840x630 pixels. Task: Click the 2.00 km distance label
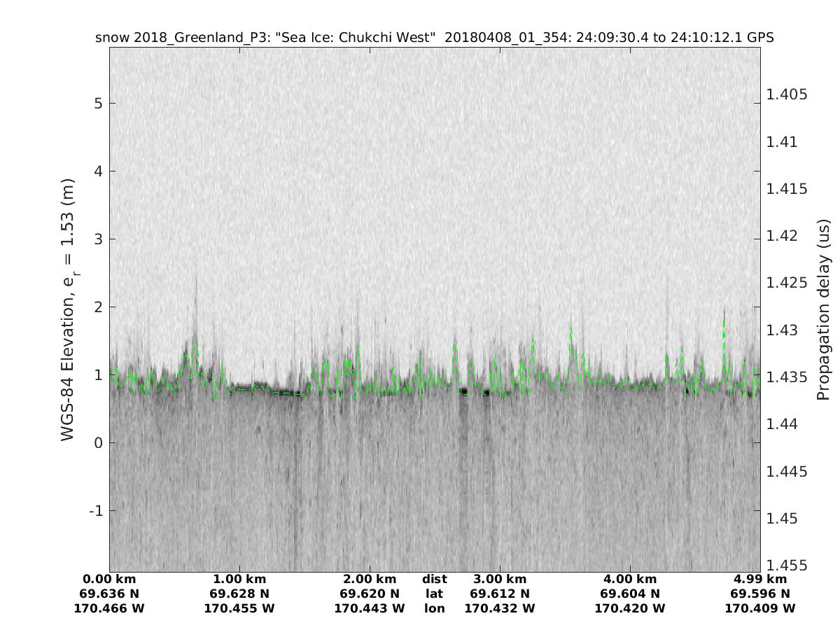(370, 579)
